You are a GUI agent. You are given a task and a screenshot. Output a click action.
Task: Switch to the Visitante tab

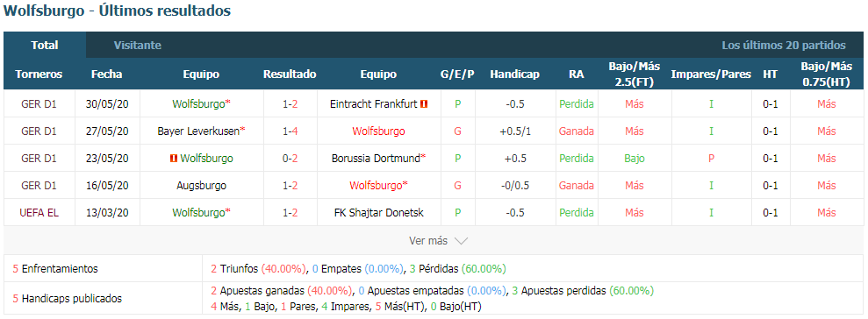pos(138,46)
